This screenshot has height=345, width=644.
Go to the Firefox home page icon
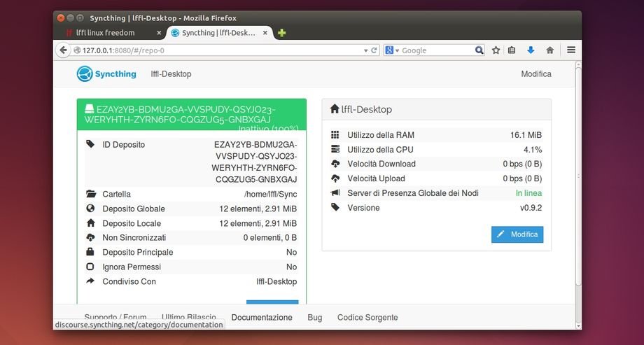click(550, 50)
